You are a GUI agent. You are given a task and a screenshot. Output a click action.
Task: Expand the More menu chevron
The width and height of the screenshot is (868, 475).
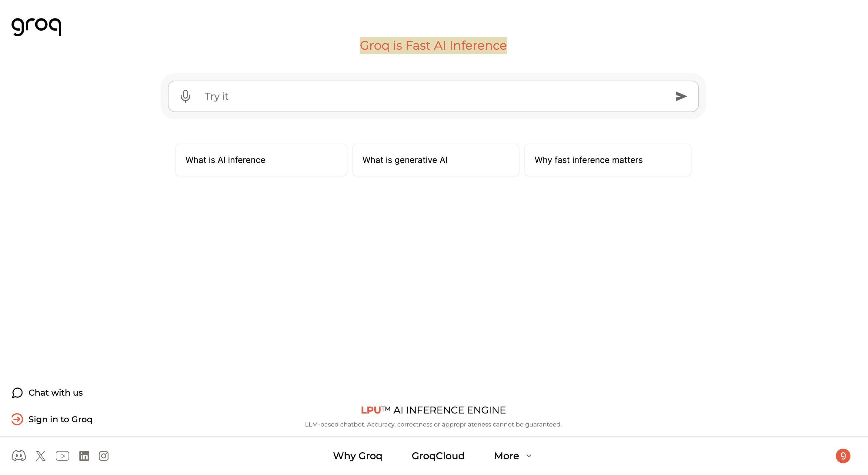pos(529,456)
